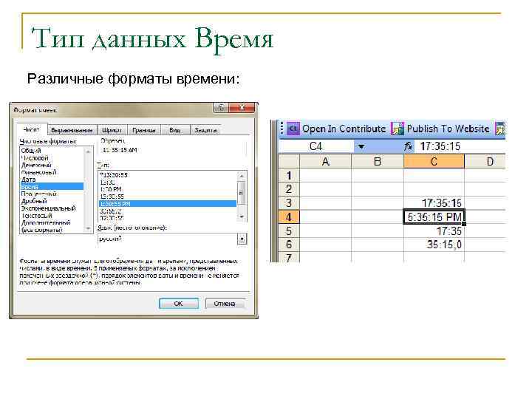Screen dimensions: 532x399
Task: Click scroll down arrow of type list
Action: [242, 216]
